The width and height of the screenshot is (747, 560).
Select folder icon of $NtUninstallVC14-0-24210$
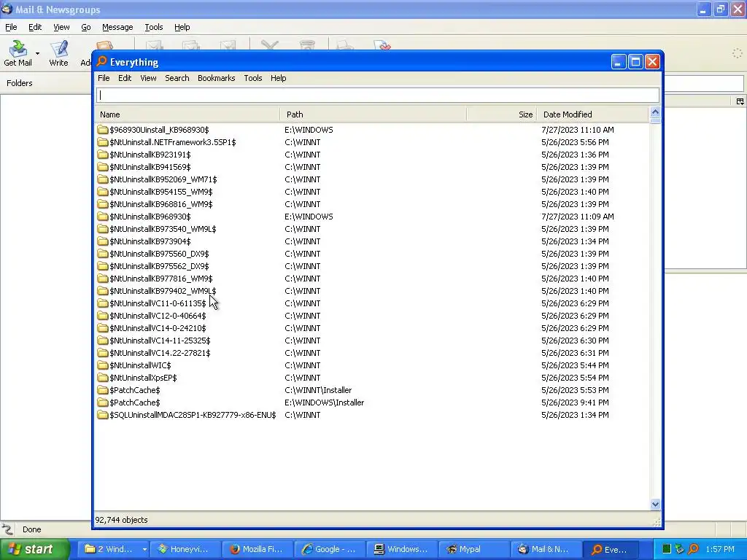pos(102,327)
